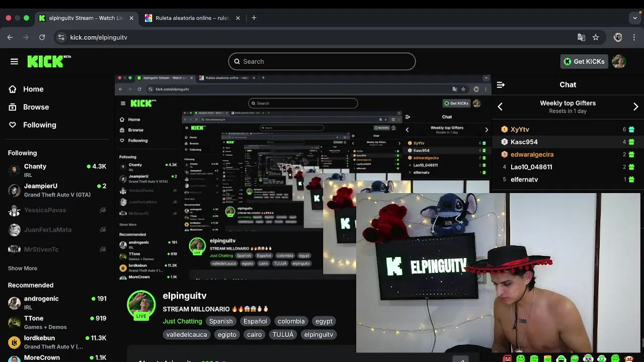
Task: Close the Ruleta aleatoria online tab
Action: [x=238, y=18]
